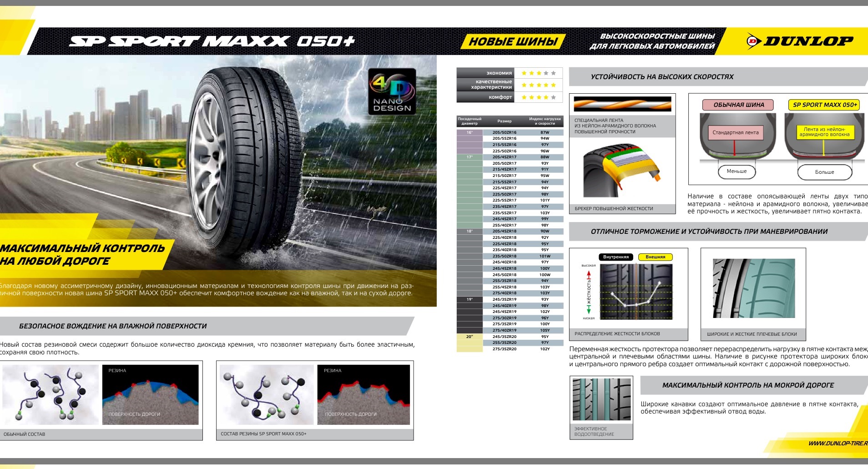Click the 4D Nano Design badge
The width and height of the screenshot is (868, 469).
pyautogui.click(x=392, y=91)
